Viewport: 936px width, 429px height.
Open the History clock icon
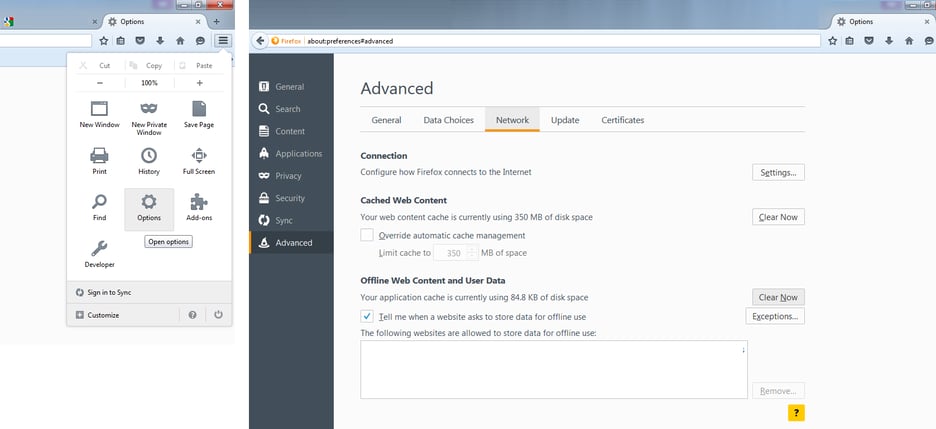[x=149, y=155]
